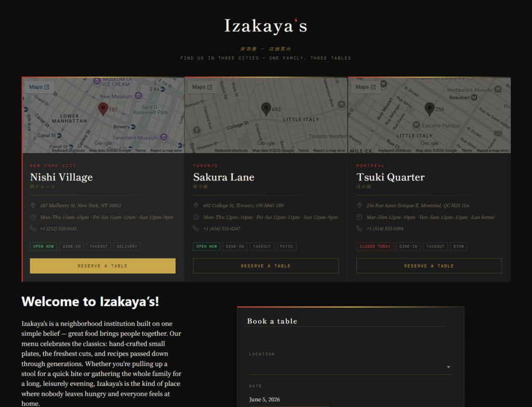Screen dimensions: 532x407
Task: Click Open Now badge on Nishi Village
Action: click(x=44, y=246)
